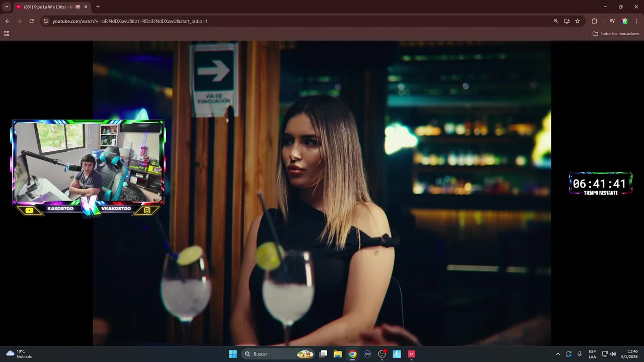This screenshot has width=644, height=362.
Task: Open a new browser tab
Action: pyautogui.click(x=98, y=7)
